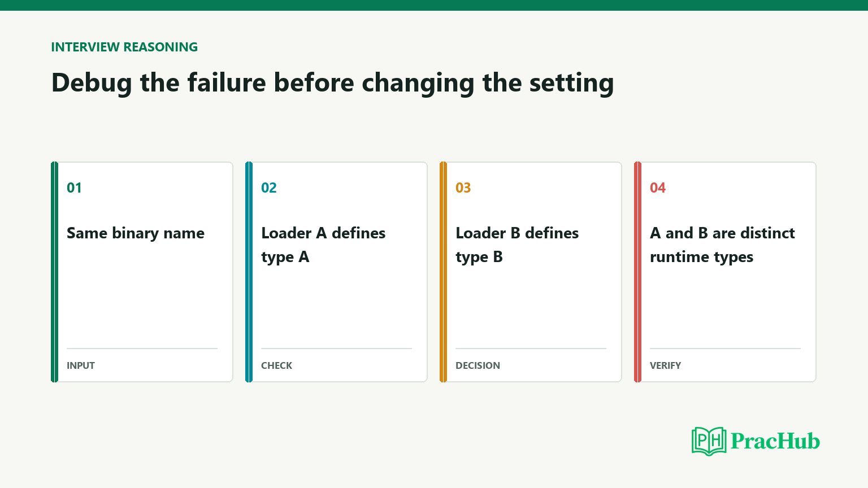Screen dimensions: 868x488
Task: Click the PracHub open-book logo icon
Action: [709, 441]
